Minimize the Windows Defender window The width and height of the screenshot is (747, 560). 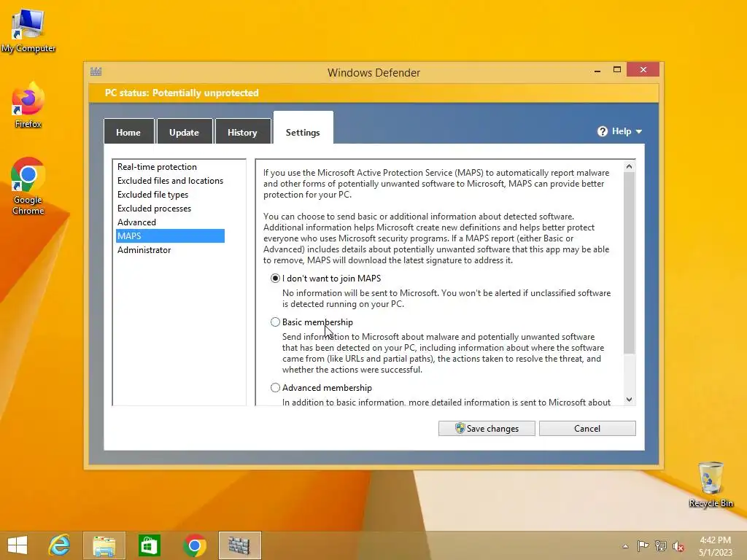tap(597, 71)
